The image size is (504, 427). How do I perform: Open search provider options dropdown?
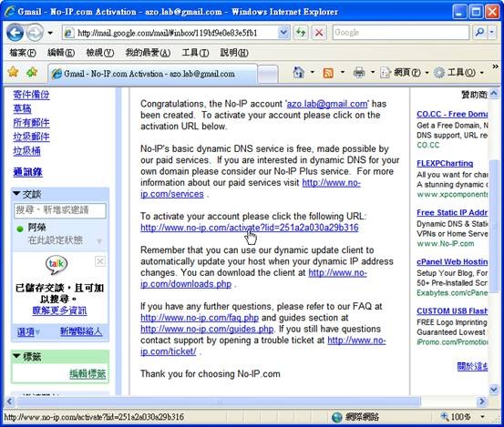tap(492, 32)
